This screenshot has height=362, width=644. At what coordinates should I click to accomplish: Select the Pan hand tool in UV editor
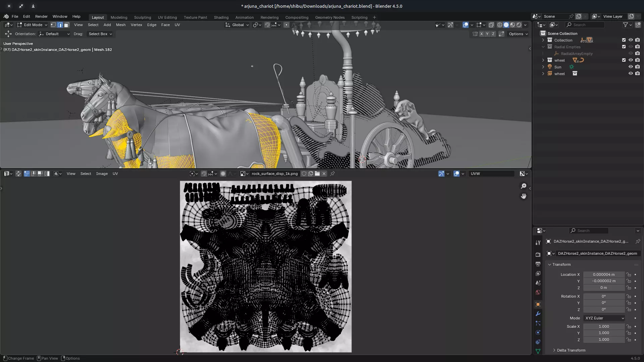(x=524, y=196)
